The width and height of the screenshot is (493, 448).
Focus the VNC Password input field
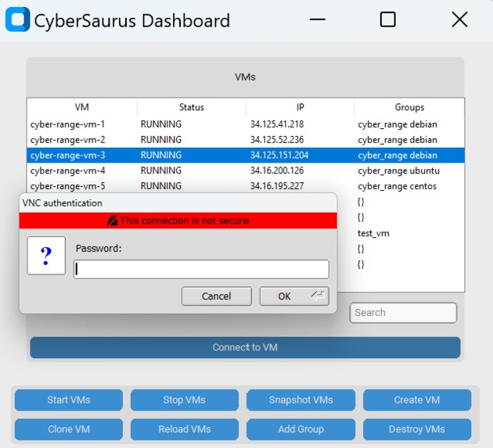[x=201, y=269]
